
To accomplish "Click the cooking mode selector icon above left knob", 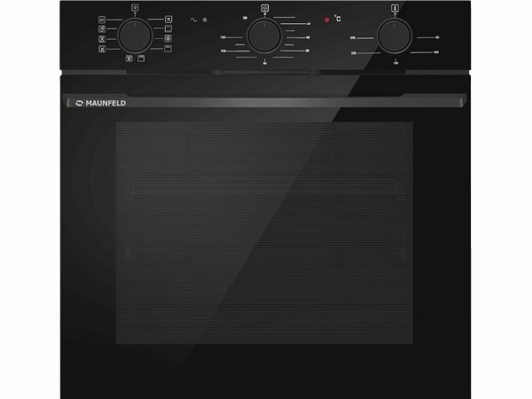I will coord(135,7).
